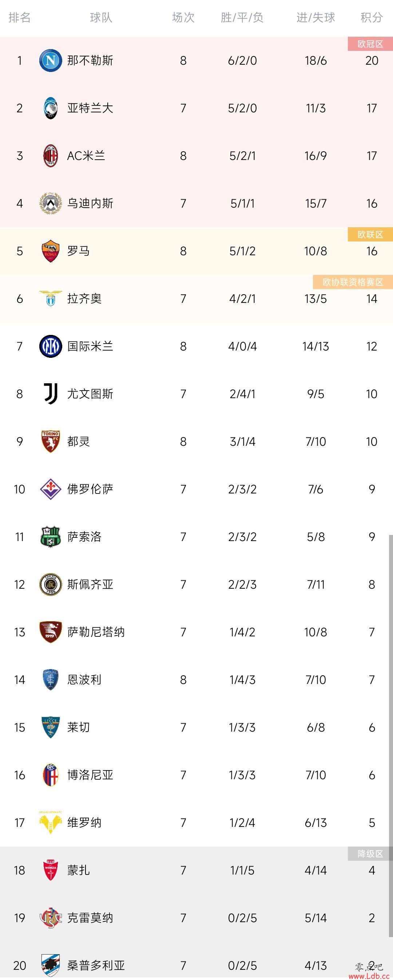393x980 pixels.
Task: Click the Napoli team crest icon
Action: tap(51, 60)
